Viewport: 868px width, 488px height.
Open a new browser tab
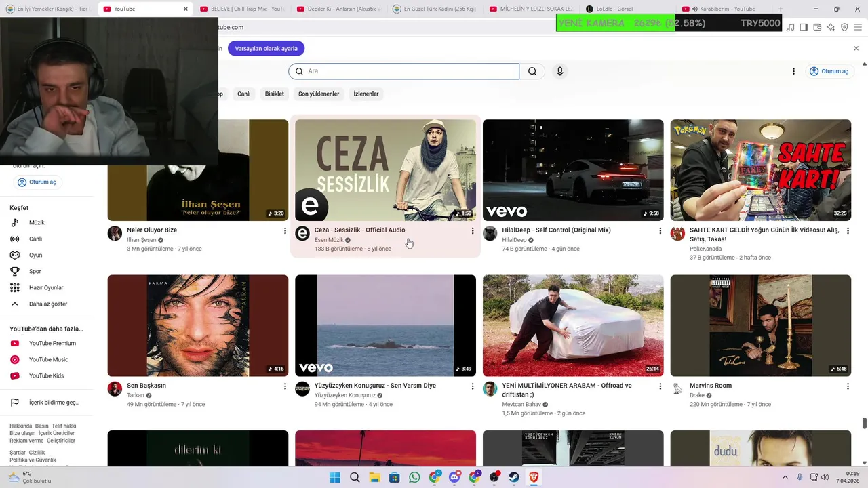pyautogui.click(x=781, y=9)
